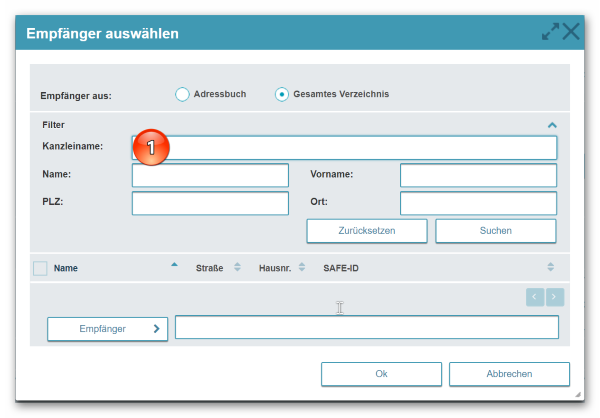Close the Empfänger auswählen dialog
This screenshot has width=600, height=418.
pos(572,32)
